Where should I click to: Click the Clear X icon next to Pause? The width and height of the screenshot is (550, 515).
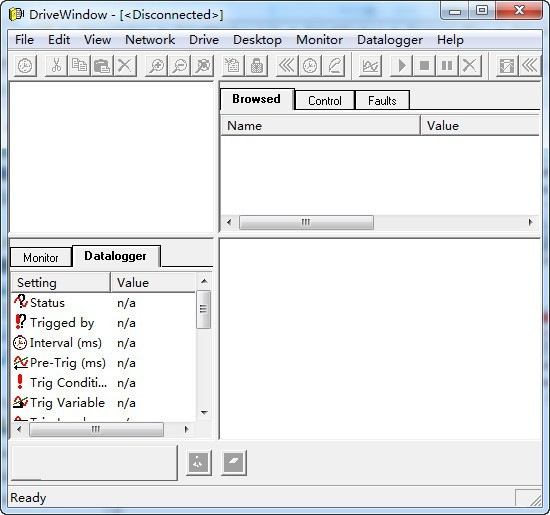point(470,66)
